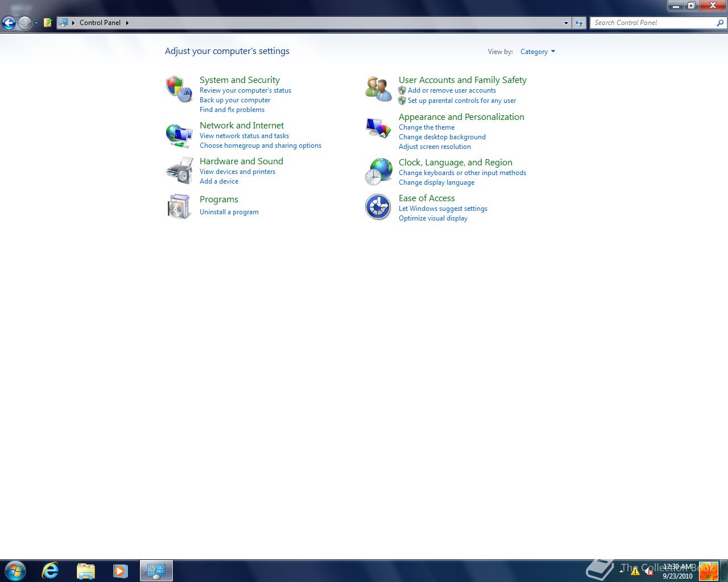Expand the arrow after Control Panel breadcrumb
This screenshot has height=582, width=728.
[x=127, y=23]
